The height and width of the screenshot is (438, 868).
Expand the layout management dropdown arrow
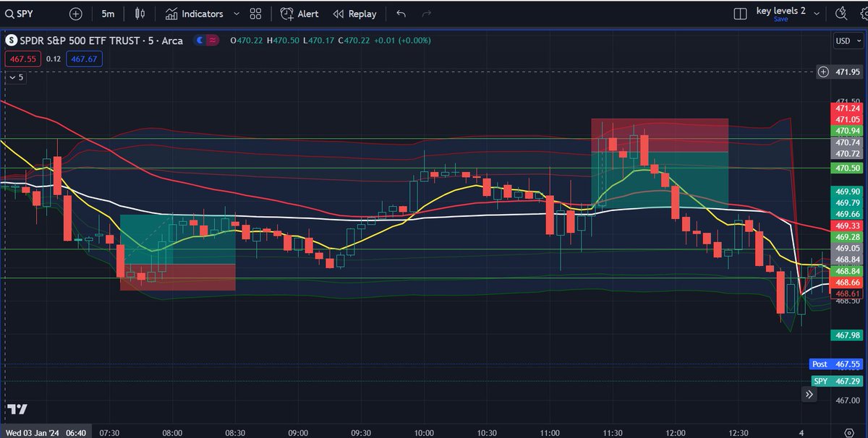pos(817,13)
